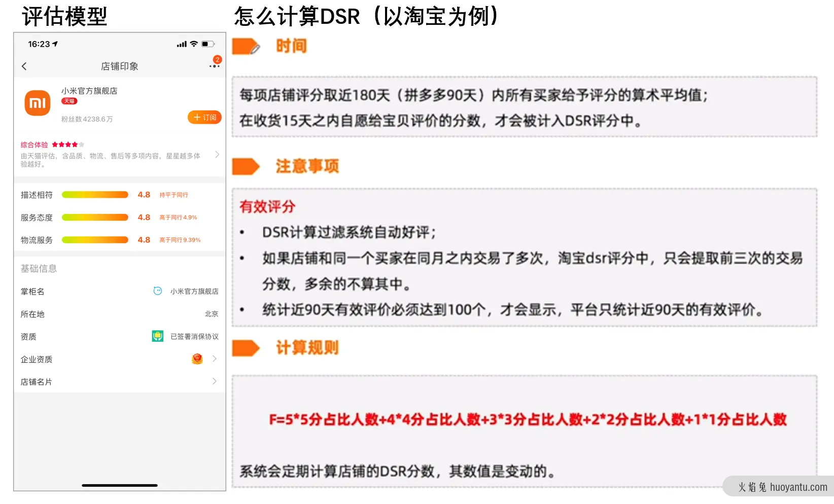Click the 有效评分 red heading
This screenshot has height=504, width=834.
click(267, 206)
